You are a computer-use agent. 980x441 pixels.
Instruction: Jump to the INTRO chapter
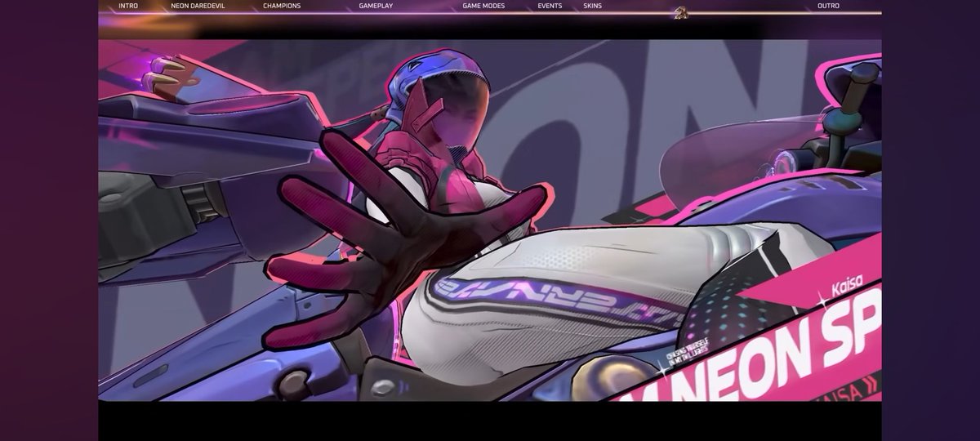click(x=128, y=6)
